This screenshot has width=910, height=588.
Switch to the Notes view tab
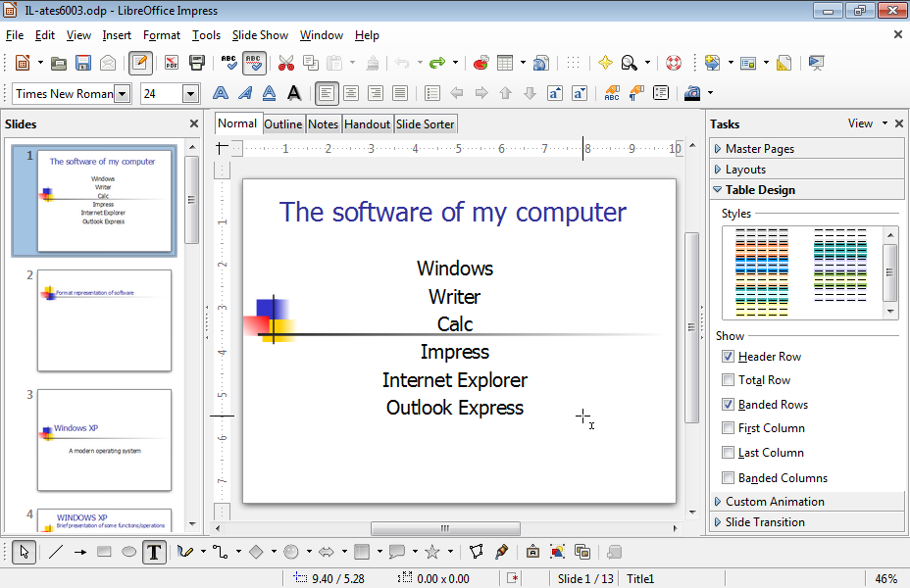click(323, 124)
